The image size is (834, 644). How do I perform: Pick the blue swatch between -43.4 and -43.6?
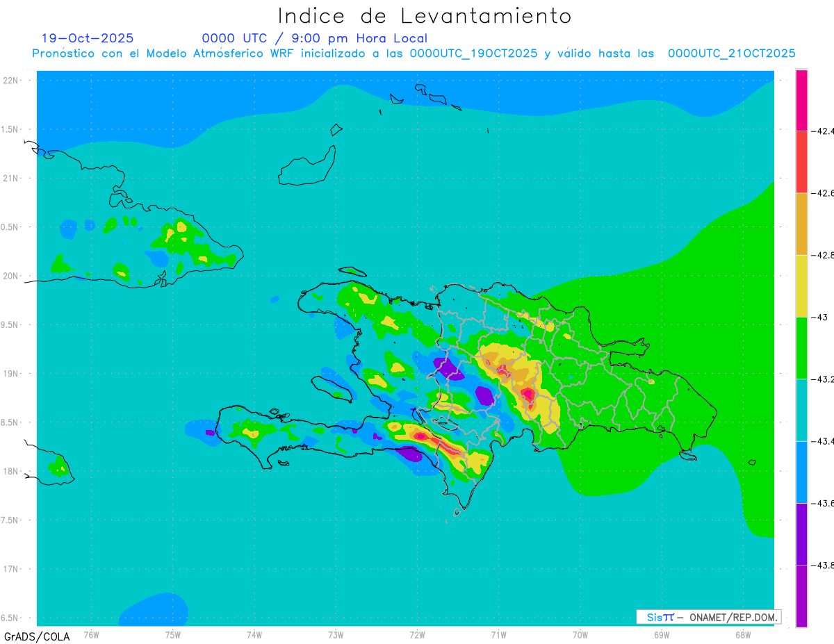[x=801, y=472]
